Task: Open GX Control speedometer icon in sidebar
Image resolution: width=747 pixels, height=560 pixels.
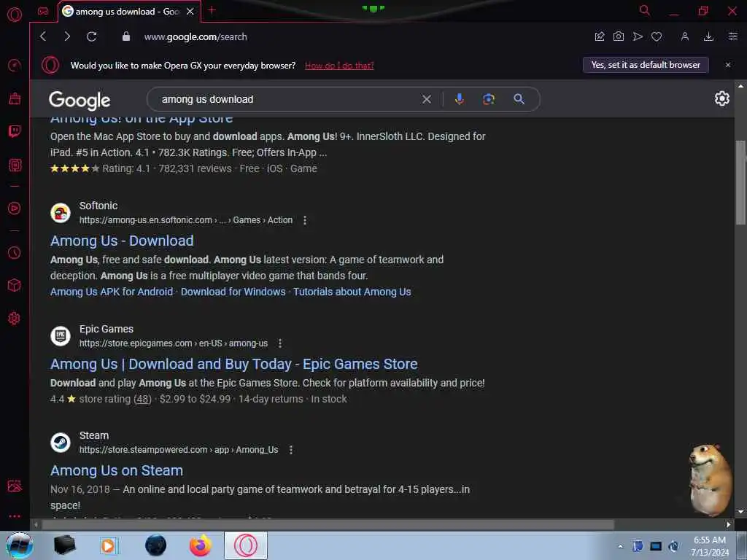Action: pos(15,65)
